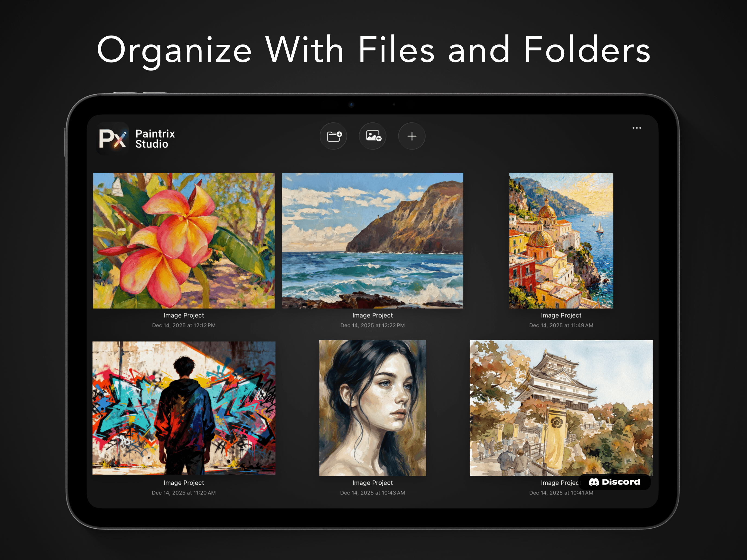747x560 pixels.
Task: Open the three-dot more options menu
Action: (x=637, y=128)
